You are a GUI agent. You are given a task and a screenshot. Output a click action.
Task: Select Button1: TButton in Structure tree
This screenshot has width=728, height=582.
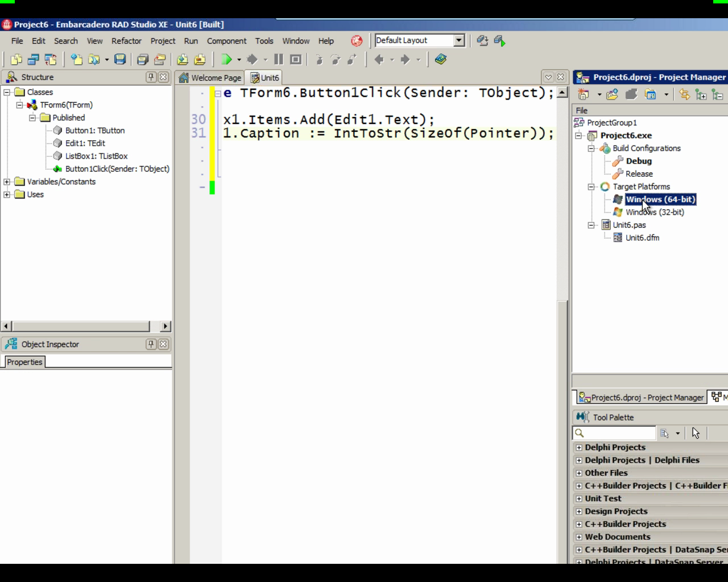[x=94, y=131]
